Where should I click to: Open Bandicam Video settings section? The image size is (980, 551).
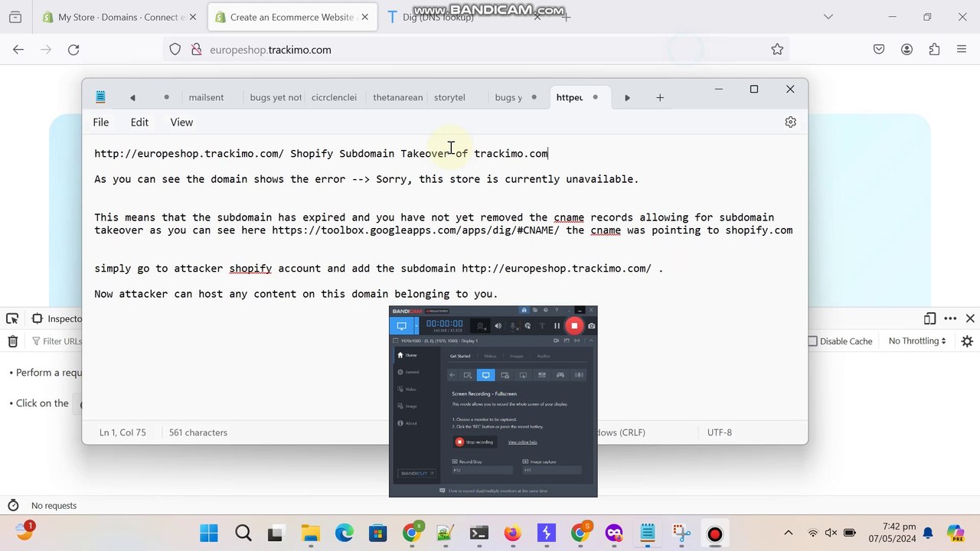[407, 389]
